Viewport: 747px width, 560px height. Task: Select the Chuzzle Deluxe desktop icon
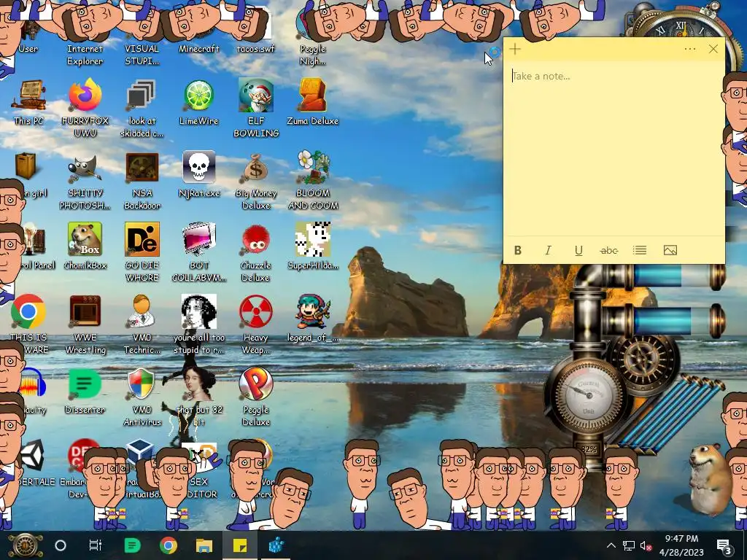pos(256,239)
